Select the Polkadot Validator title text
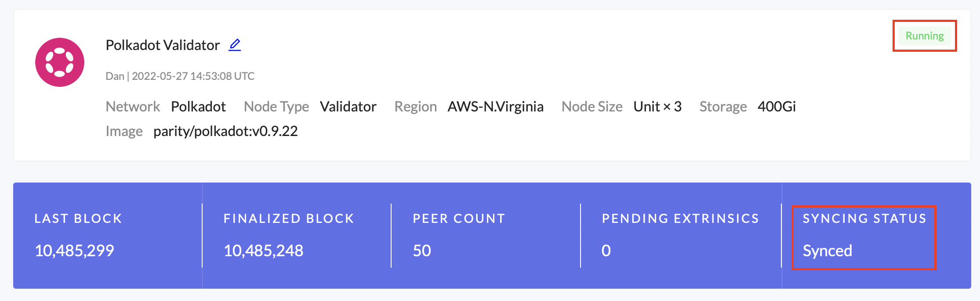 click(163, 45)
